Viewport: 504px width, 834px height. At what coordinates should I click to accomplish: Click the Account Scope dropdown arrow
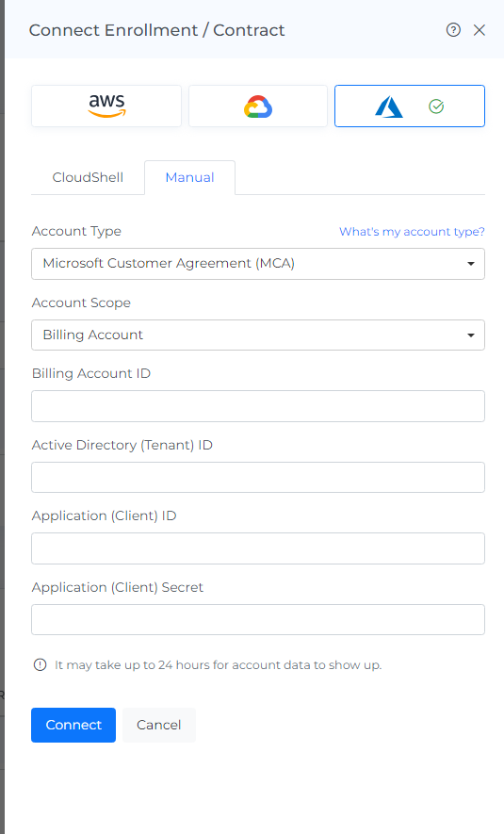click(470, 335)
